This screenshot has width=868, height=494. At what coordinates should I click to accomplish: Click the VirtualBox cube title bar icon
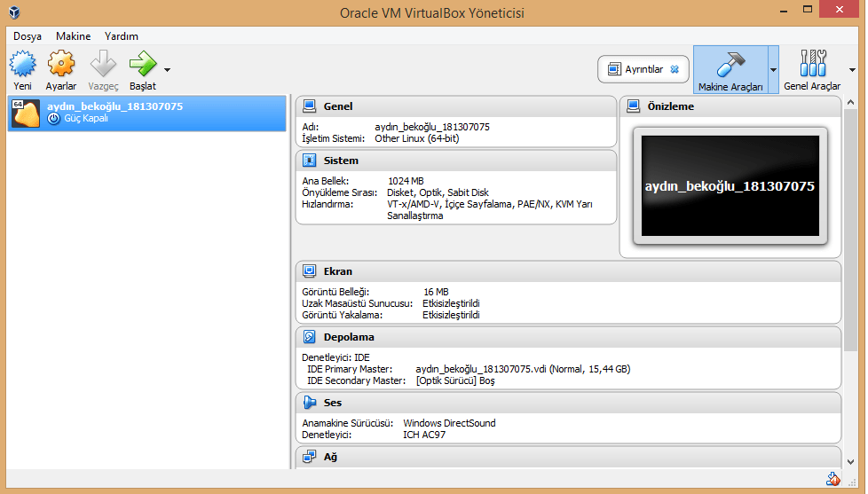coord(14,12)
